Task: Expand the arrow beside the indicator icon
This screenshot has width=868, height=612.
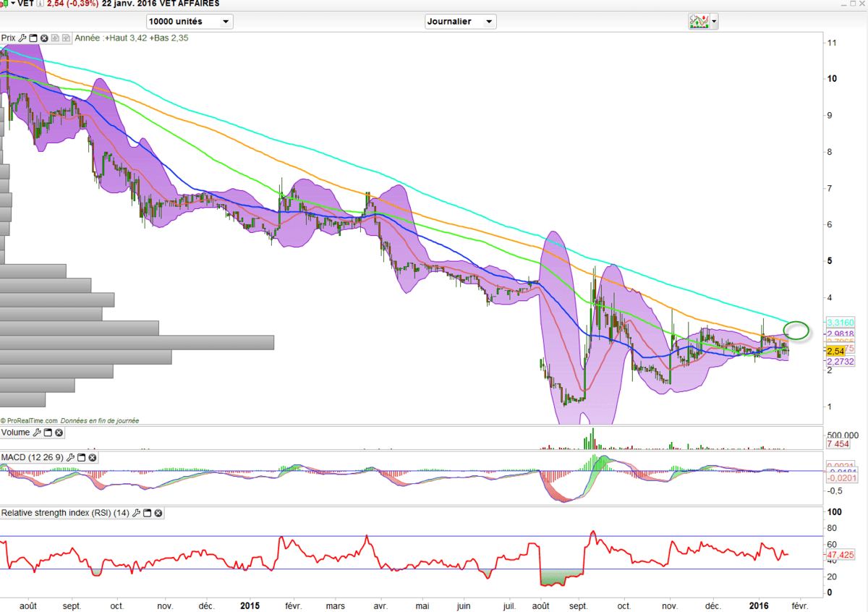Action: 715,22
